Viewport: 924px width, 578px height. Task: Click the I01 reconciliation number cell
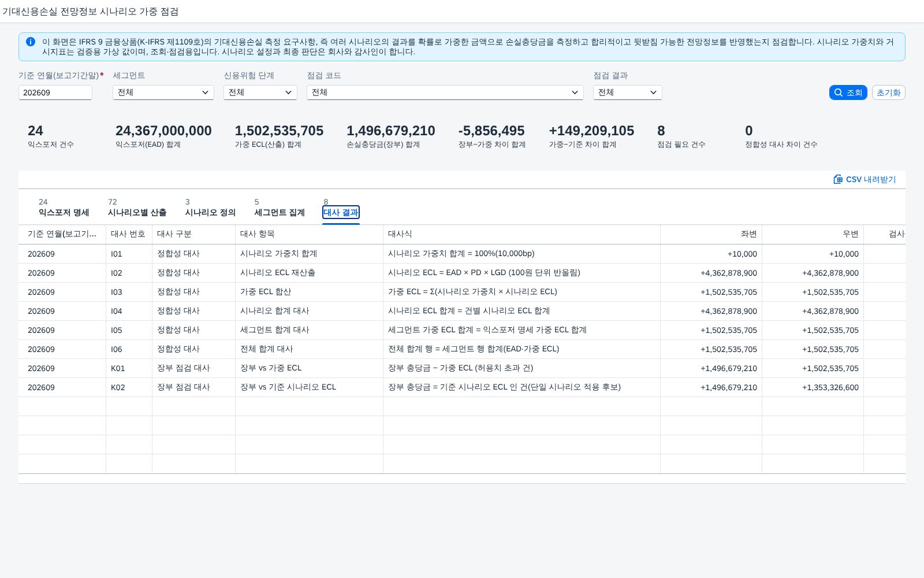point(129,254)
